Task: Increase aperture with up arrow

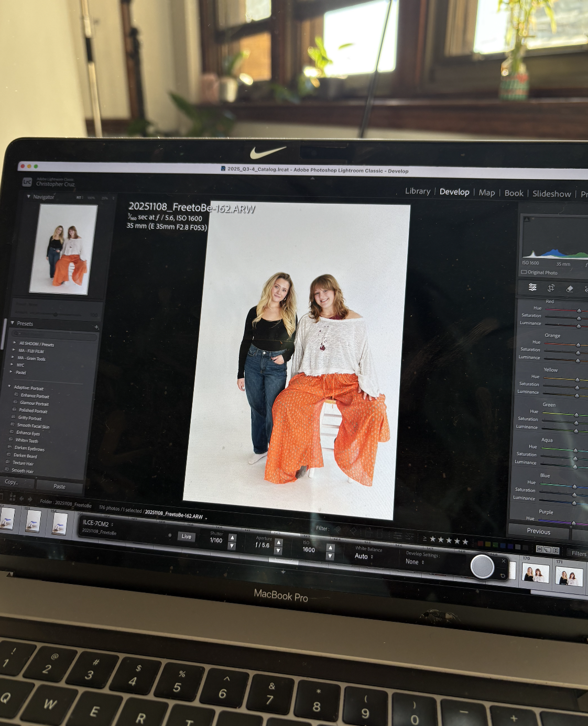Action: click(x=279, y=543)
